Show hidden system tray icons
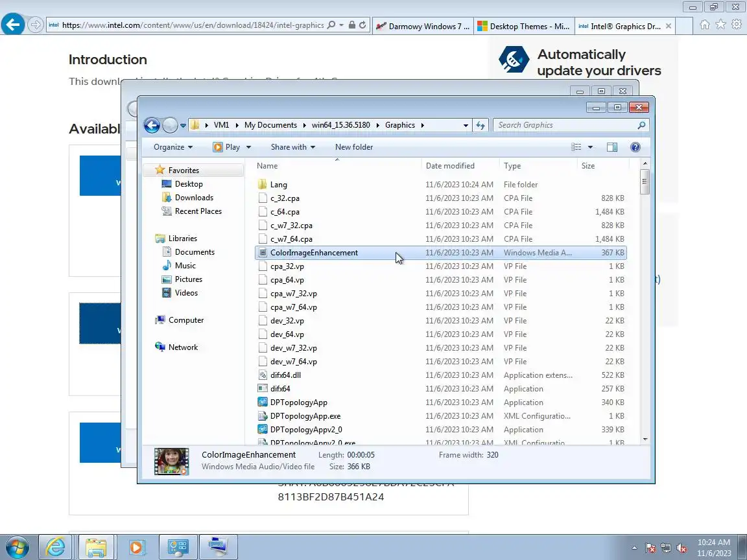Image resolution: width=747 pixels, height=560 pixels. [x=634, y=548]
